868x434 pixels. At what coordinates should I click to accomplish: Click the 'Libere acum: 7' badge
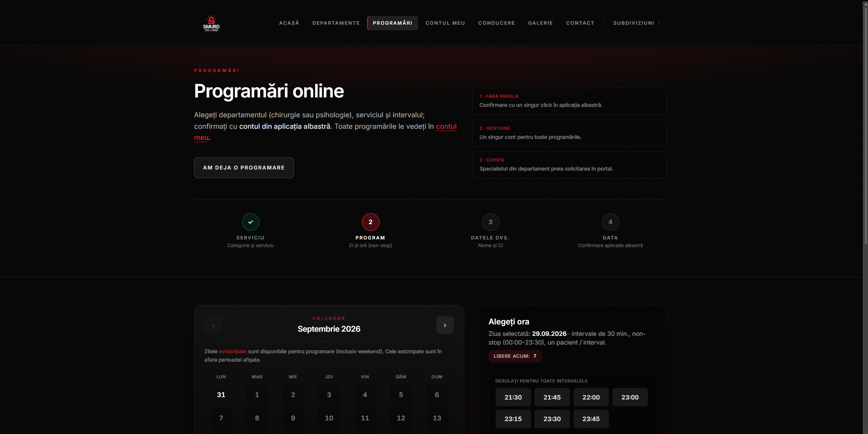(515, 356)
